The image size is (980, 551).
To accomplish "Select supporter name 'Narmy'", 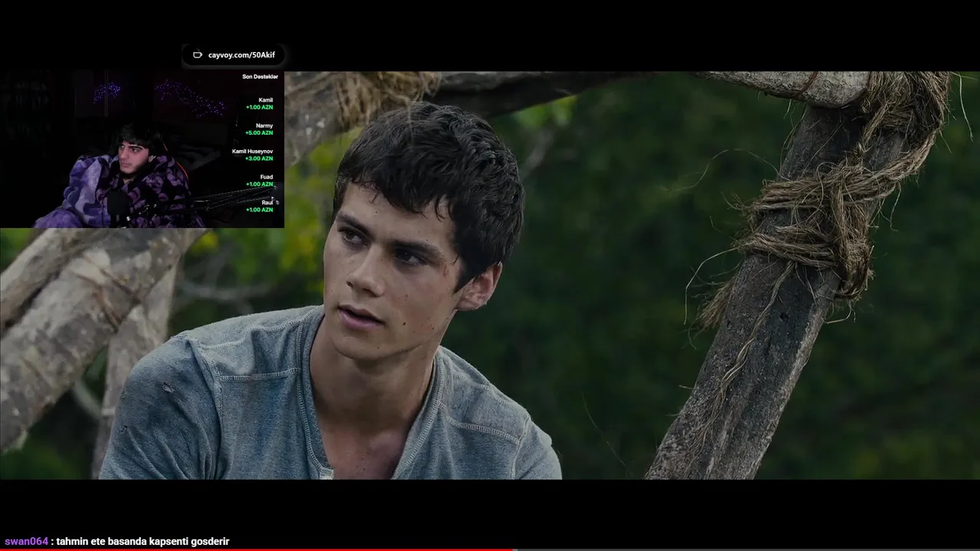I will pyautogui.click(x=264, y=126).
